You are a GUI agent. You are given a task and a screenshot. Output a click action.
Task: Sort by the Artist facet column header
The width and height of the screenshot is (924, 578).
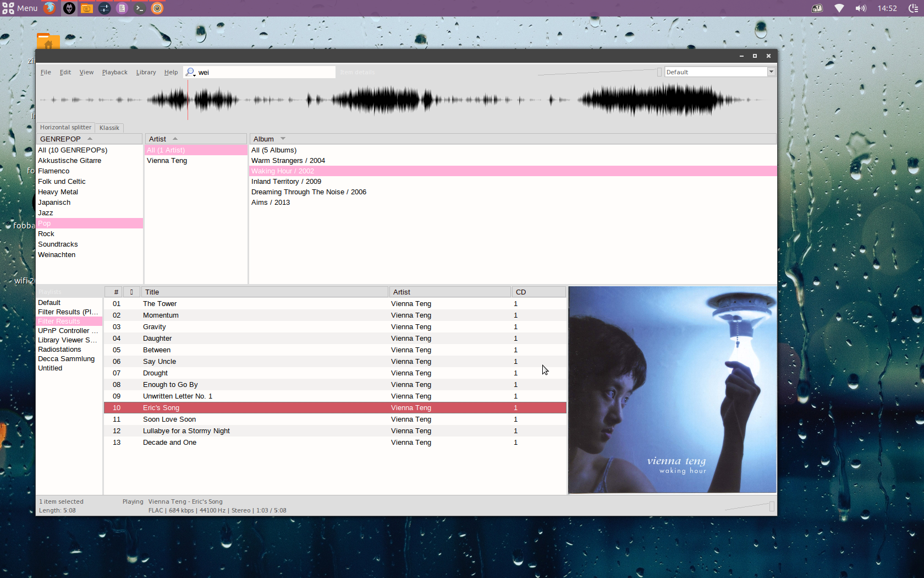196,139
